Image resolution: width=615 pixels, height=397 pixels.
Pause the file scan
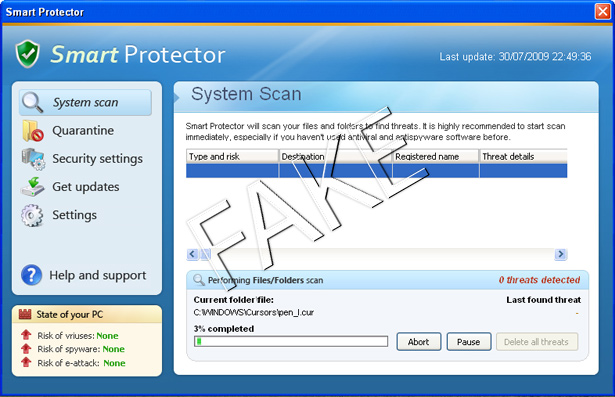point(469,342)
